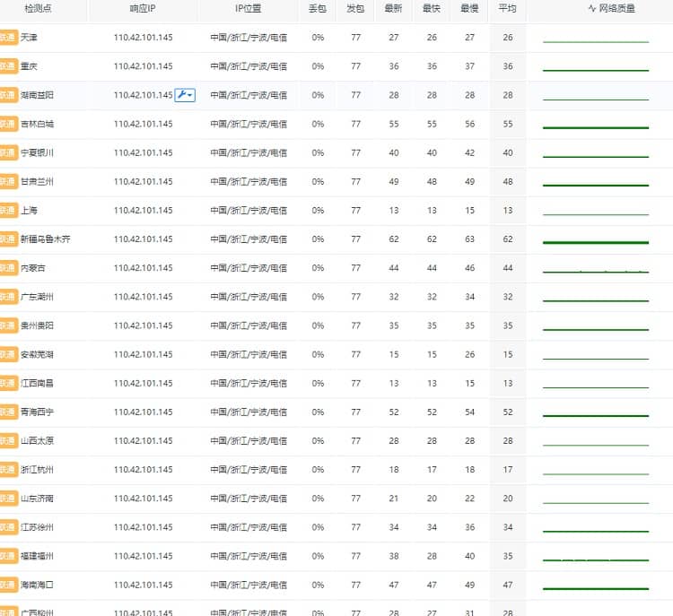
Task: Click the 最慢 value 26 in 安徽芜湖 row
Action: (x=469, y=354)
